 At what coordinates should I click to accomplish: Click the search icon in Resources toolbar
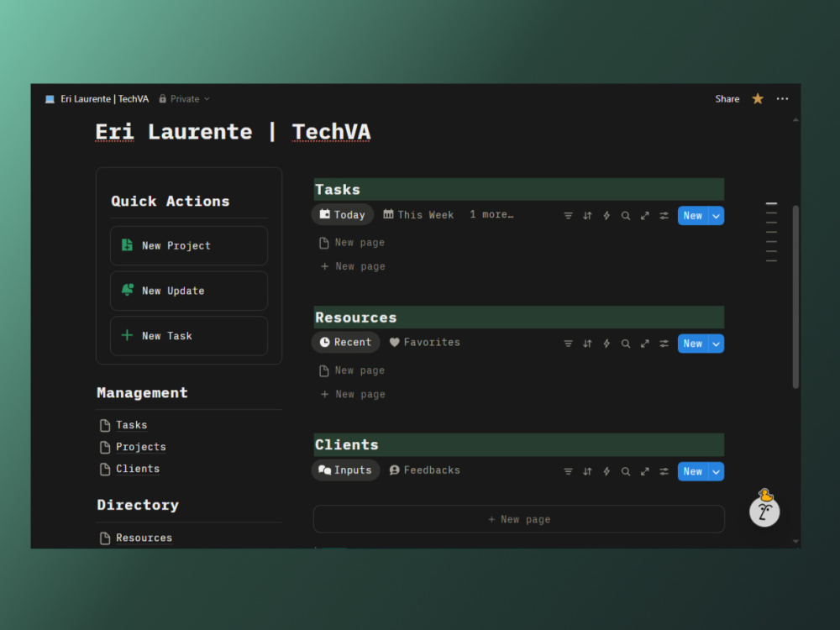[x=625, y=344]
